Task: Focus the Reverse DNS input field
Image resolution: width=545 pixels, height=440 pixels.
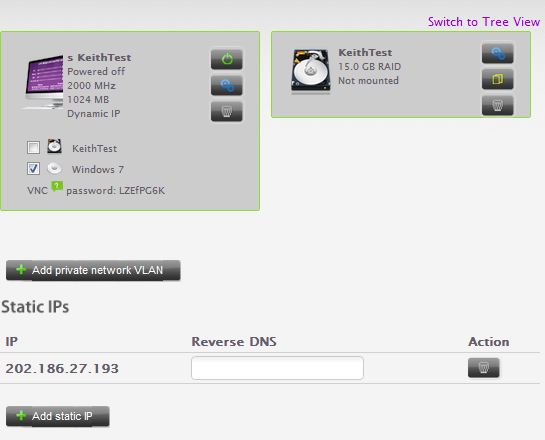Action: click(277, 368)
